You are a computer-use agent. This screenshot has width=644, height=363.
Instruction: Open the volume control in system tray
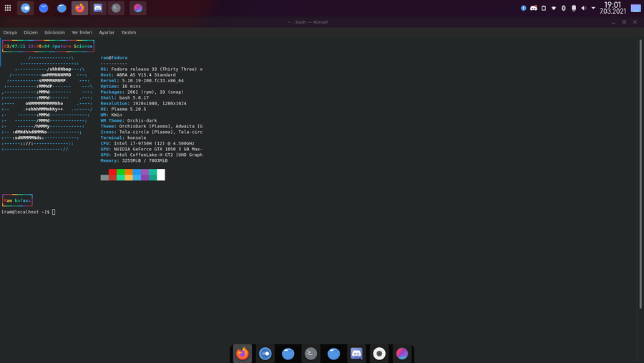pyautogui.click(x=583, y=8)
